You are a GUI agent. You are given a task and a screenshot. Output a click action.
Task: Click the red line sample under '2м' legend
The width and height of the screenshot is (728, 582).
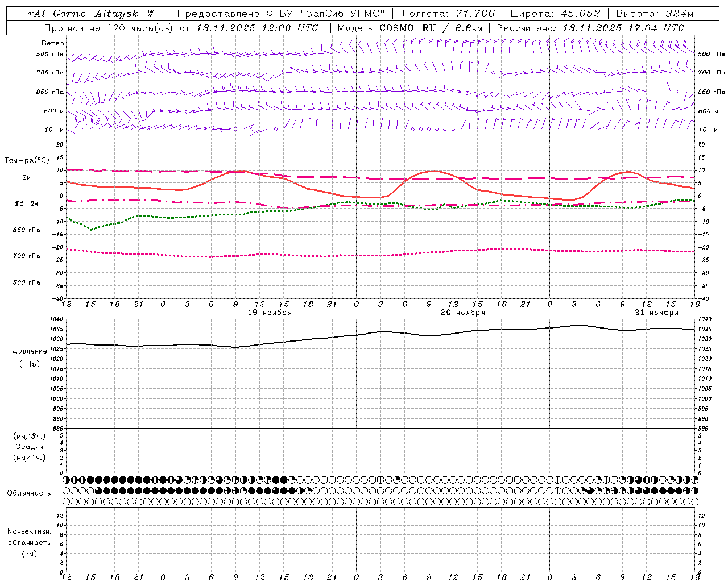pyautogui.click(x=26, y=184)
